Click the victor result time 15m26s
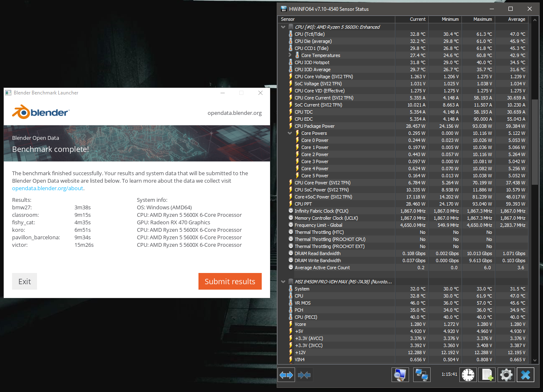Viewport: 543px width, 392px height. (84, 245)
